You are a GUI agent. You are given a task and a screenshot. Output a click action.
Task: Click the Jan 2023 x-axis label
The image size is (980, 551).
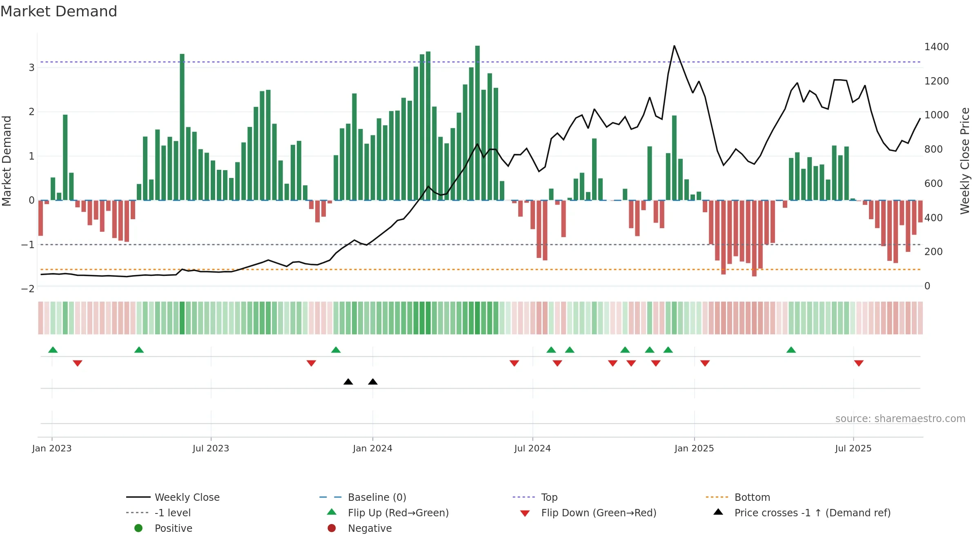[52, 449]
